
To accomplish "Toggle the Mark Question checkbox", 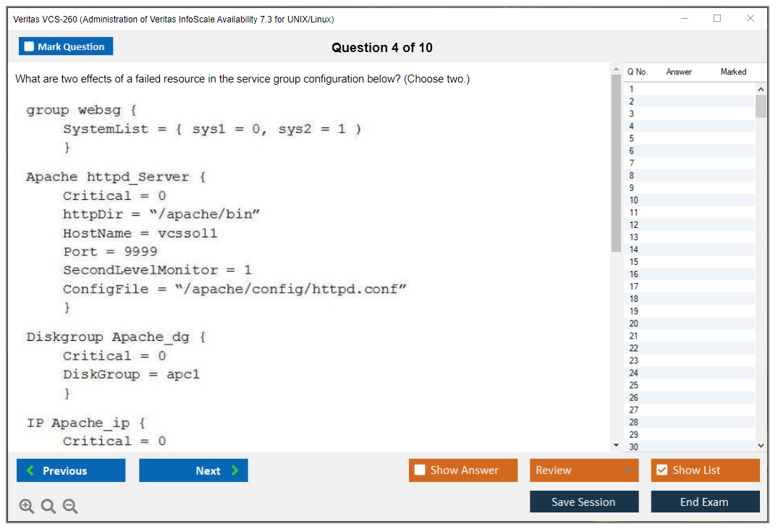I will tap(30, 46).
